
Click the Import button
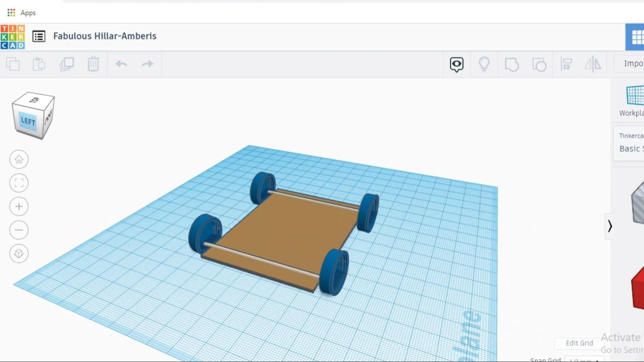click(632, 63)
